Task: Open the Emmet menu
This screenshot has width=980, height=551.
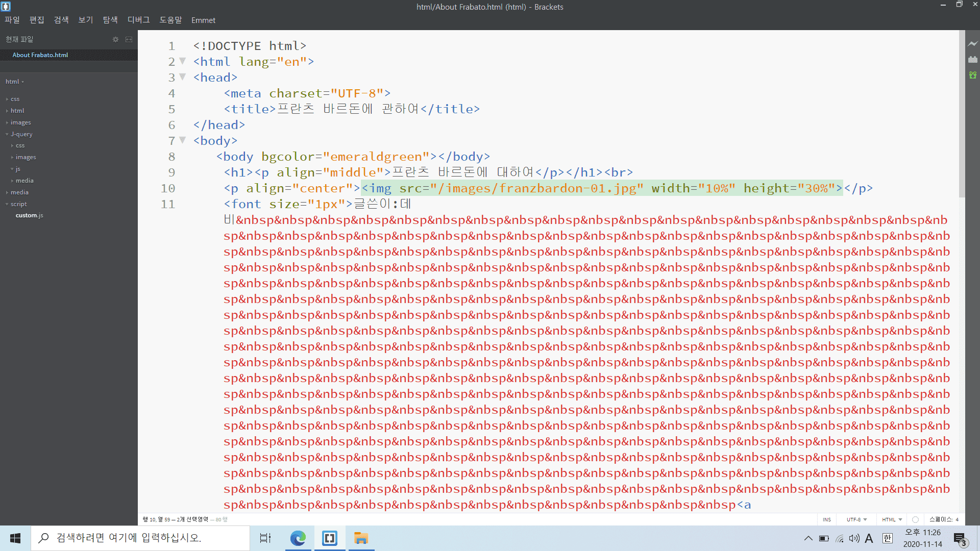Action: pos(203,20)
